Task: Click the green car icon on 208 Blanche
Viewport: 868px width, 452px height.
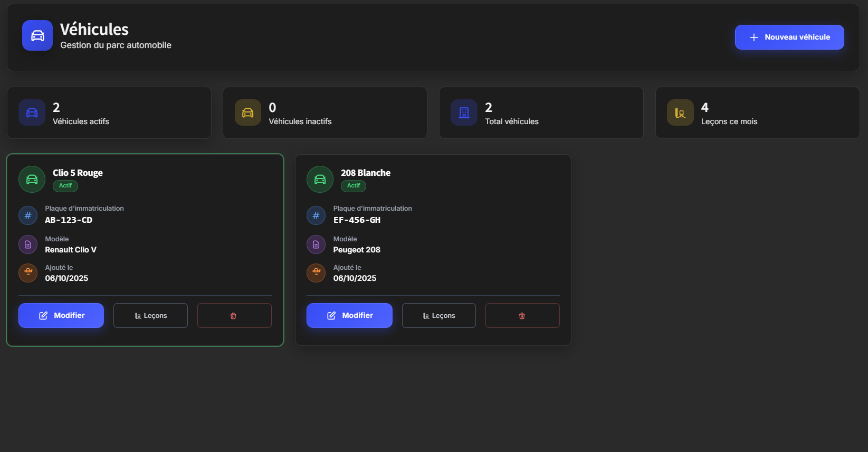Action: (320, 180)
